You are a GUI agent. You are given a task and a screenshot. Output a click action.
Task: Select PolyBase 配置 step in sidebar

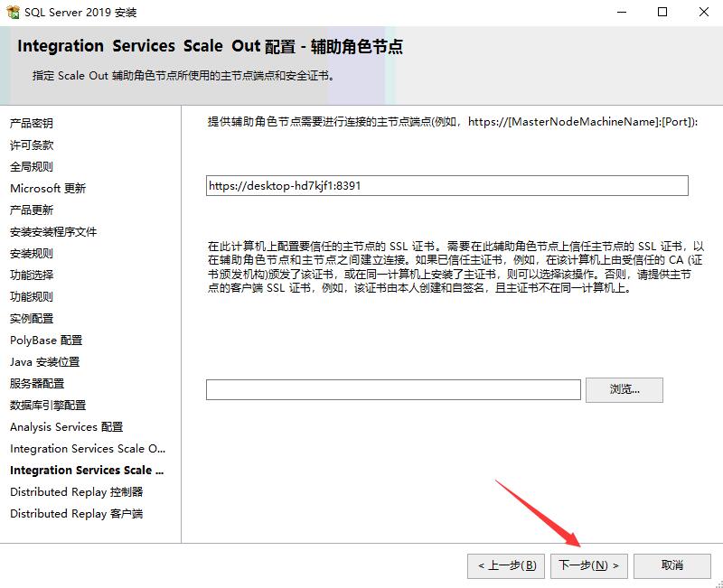pyautogui.click(x=46, y=341)
